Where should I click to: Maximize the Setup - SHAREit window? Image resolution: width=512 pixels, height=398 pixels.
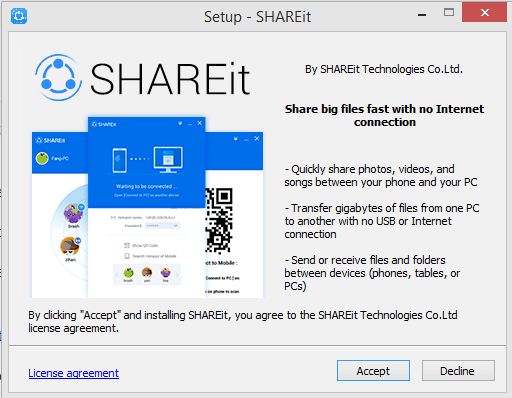(x=449, y=13)
